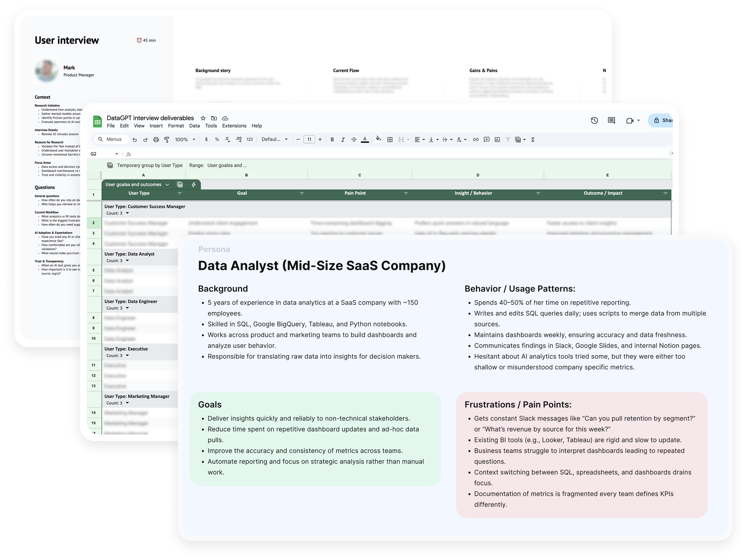The height and width of the screenshot is (560, 747).
Task: Open the text color picker
Action: [365, 139]
